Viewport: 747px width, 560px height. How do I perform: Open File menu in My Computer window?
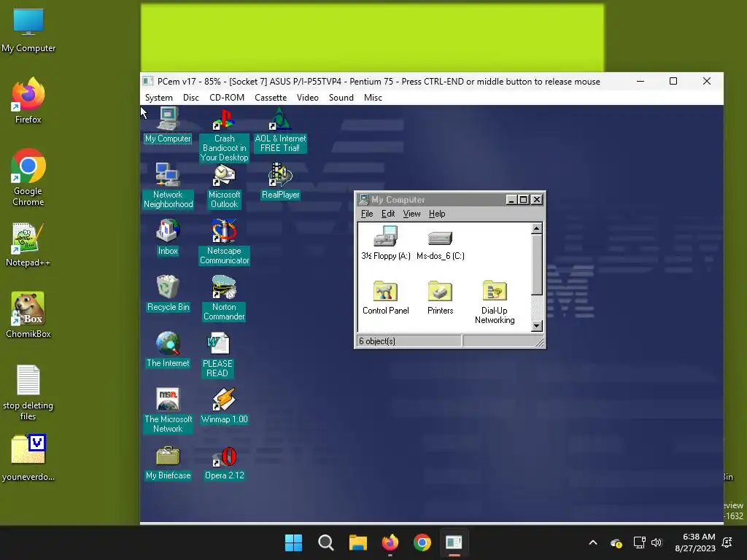367,214
